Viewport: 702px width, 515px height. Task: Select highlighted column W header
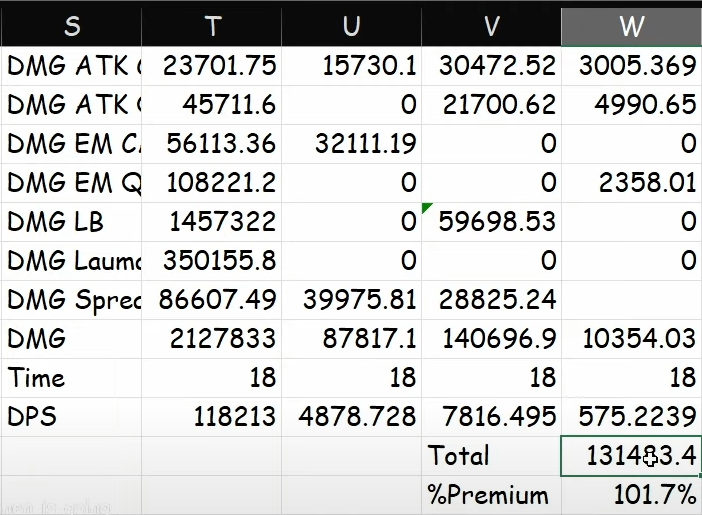[631, 26]
